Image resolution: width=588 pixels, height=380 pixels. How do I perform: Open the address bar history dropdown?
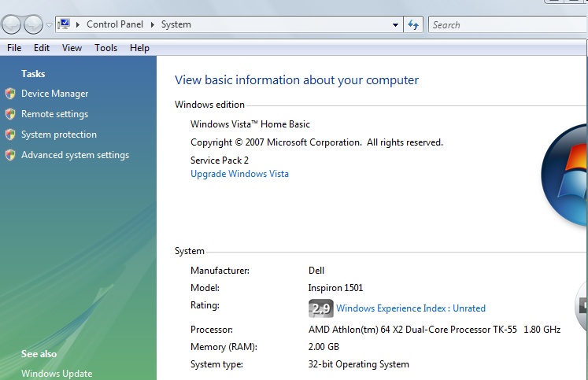395,24
